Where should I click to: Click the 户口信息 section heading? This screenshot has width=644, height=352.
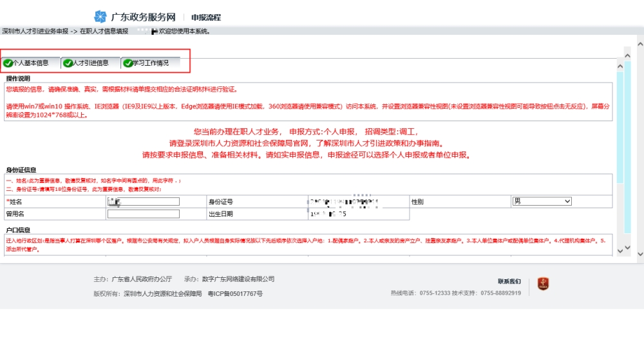[18, 230]
